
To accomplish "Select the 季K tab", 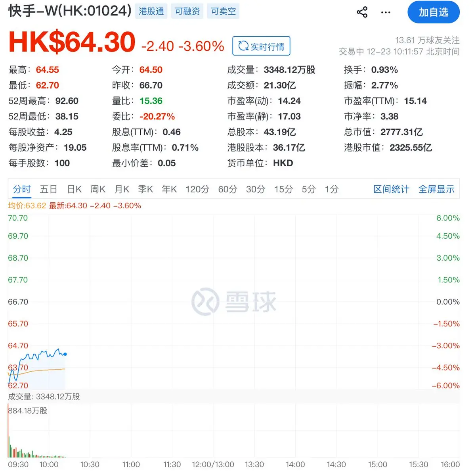I will [x=145, y=189].
